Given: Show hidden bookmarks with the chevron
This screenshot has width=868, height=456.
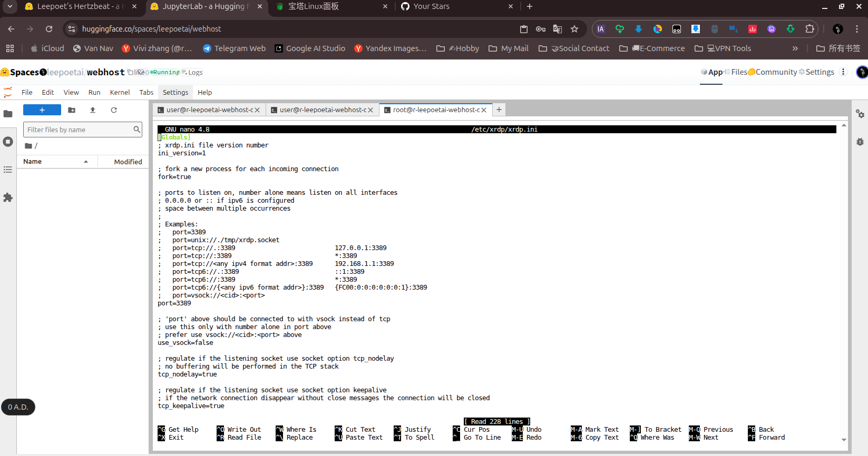Looking at the screenshot, I should [795, 48].
